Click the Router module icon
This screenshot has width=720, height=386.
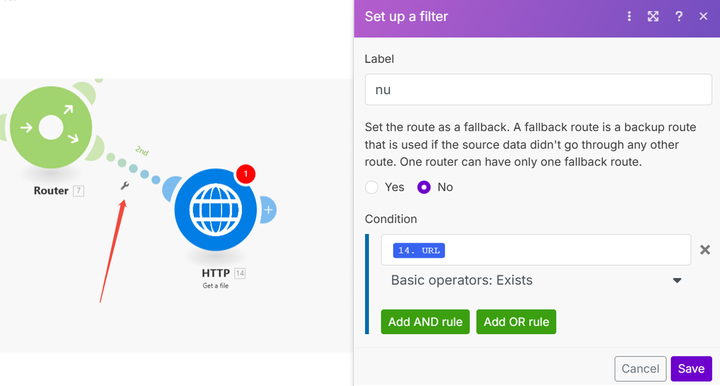51,127
